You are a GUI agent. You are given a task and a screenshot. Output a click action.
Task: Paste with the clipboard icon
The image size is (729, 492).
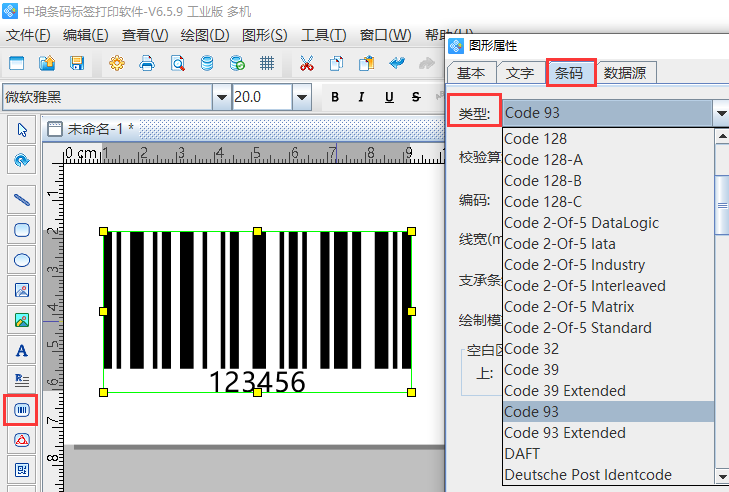[x=366, y=63]
